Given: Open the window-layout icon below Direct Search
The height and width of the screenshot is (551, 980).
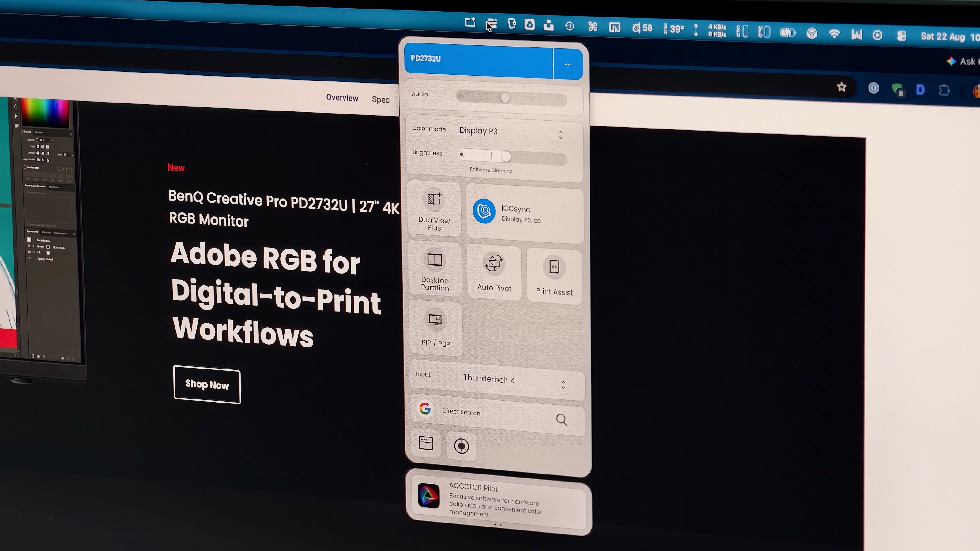Looking at the screenshot, I should point(426,443).
